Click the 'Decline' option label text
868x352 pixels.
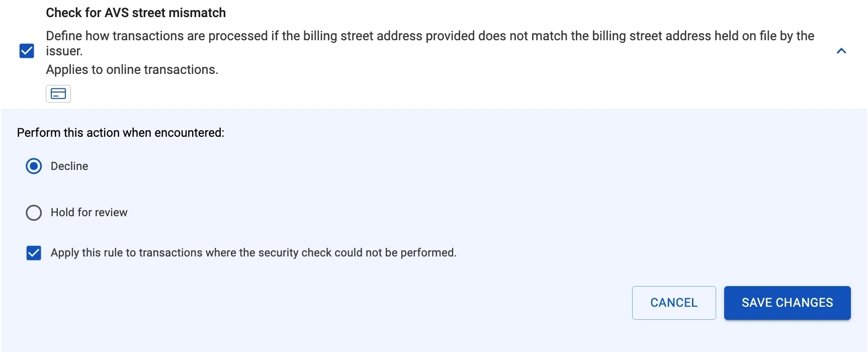pos(69,166)
